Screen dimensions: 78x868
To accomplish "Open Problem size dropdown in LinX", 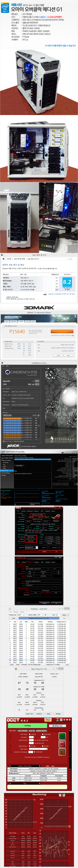I will point(21,615).
